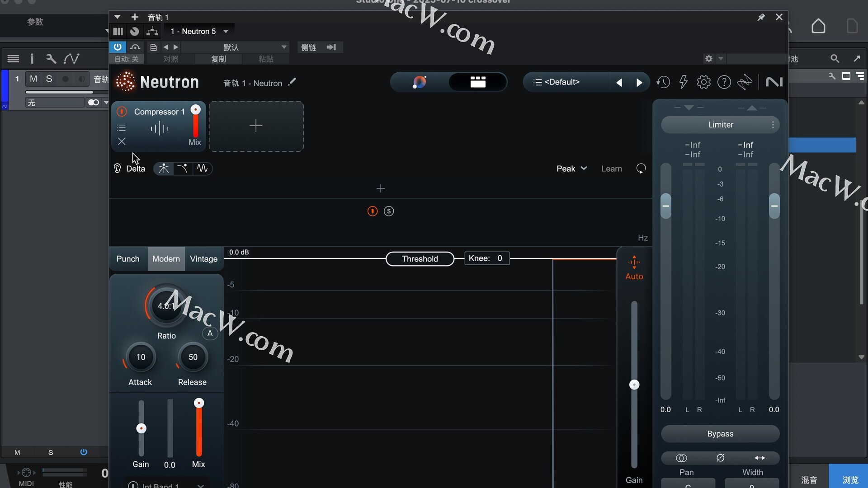Bypass the band with the orange power icon
Viewport: 868px width, 488px height.
[373, 211]
